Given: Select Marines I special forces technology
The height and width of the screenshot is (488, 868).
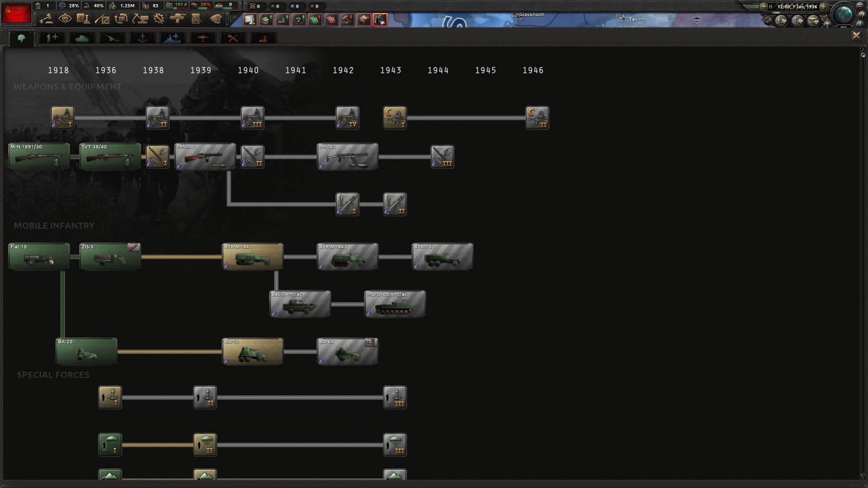Looking at the screenshot, I should point(110,397).
